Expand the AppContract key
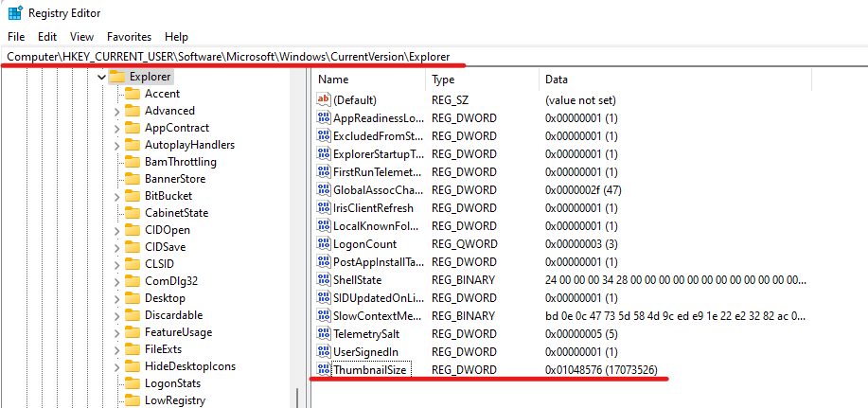The image size is (868, 408). coord(116,129)
